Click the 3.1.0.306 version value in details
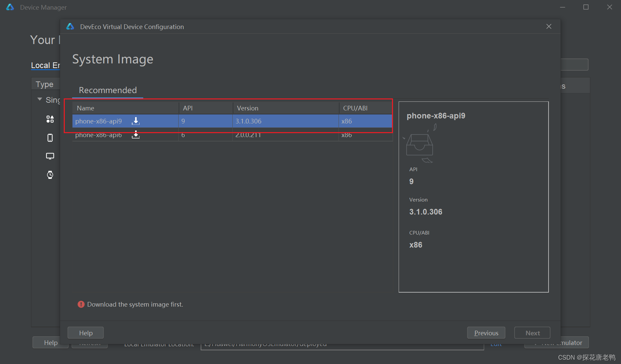The image size is (621, 364). pyautogui.click(x=426, y=212)
